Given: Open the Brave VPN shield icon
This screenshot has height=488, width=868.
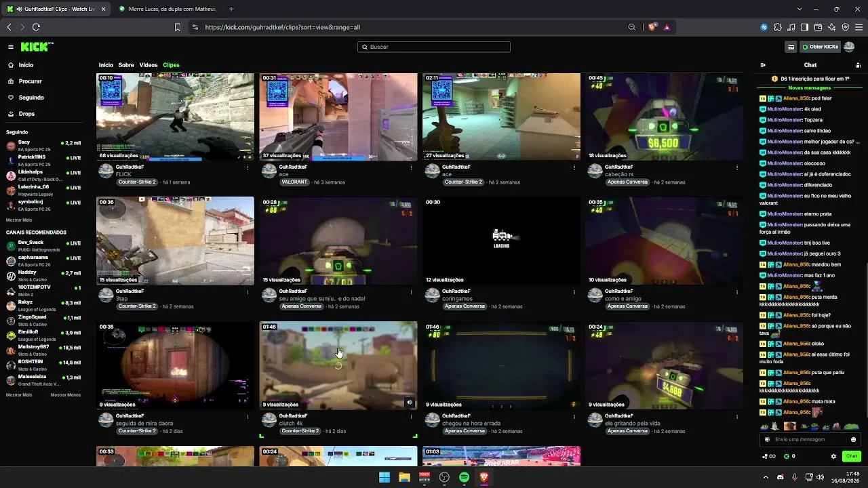Looking at the screenshot, I should 846,27.
